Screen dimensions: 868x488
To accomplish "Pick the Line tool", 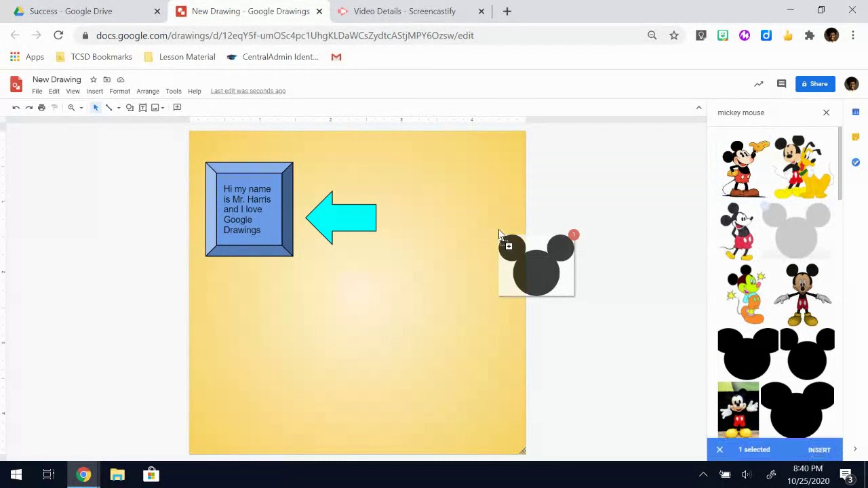I will [x=108, y=108].
